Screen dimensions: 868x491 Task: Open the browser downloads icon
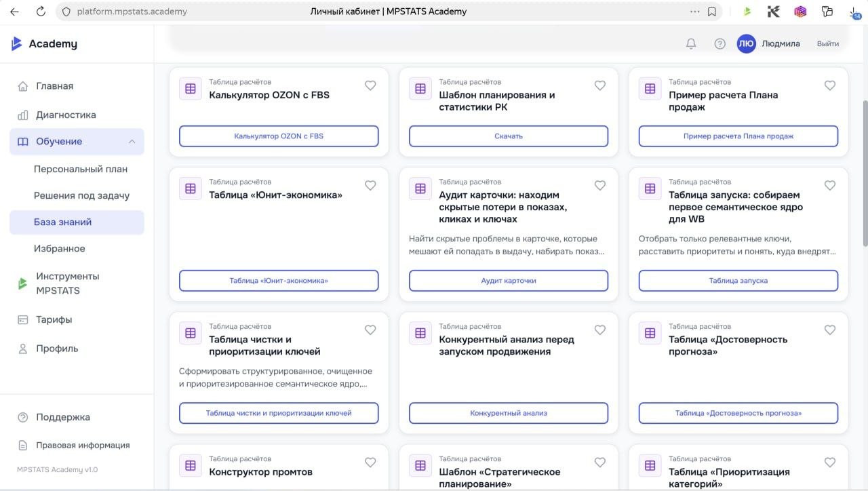click(x=854, y=12)
